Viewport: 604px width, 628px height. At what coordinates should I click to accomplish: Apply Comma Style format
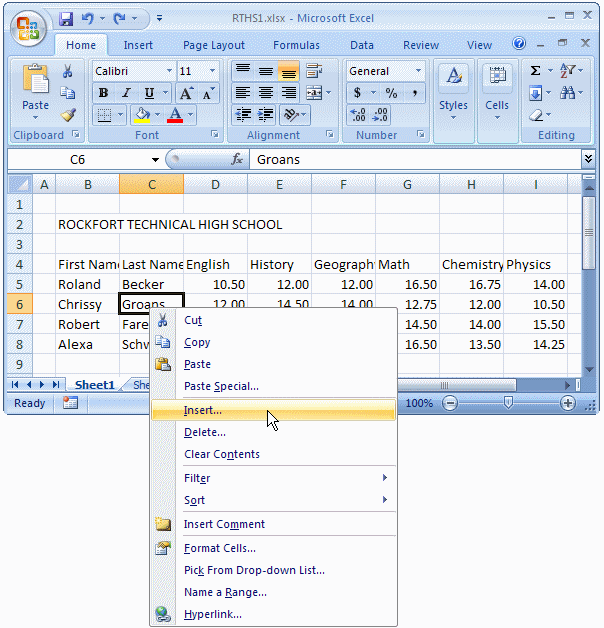point(415,93)
